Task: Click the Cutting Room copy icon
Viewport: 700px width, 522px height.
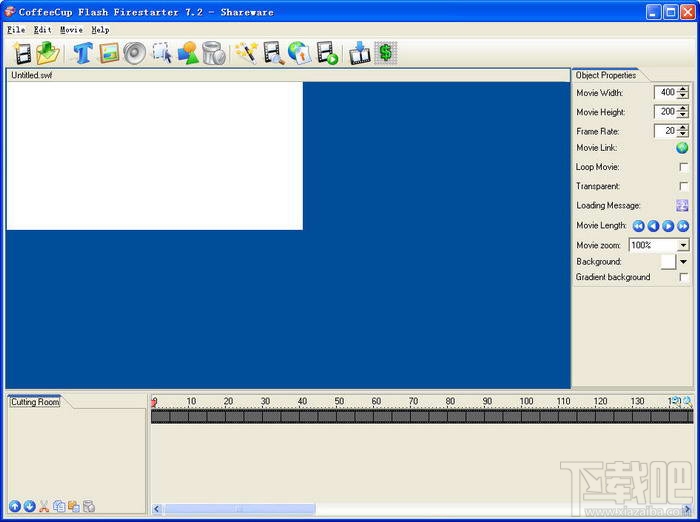Action: click(x=59, y=506)
